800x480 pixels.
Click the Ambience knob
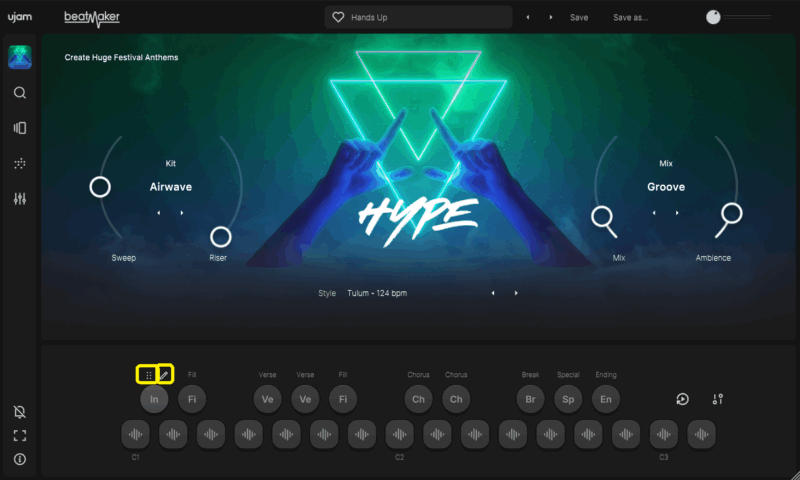[x=732, y=213]
